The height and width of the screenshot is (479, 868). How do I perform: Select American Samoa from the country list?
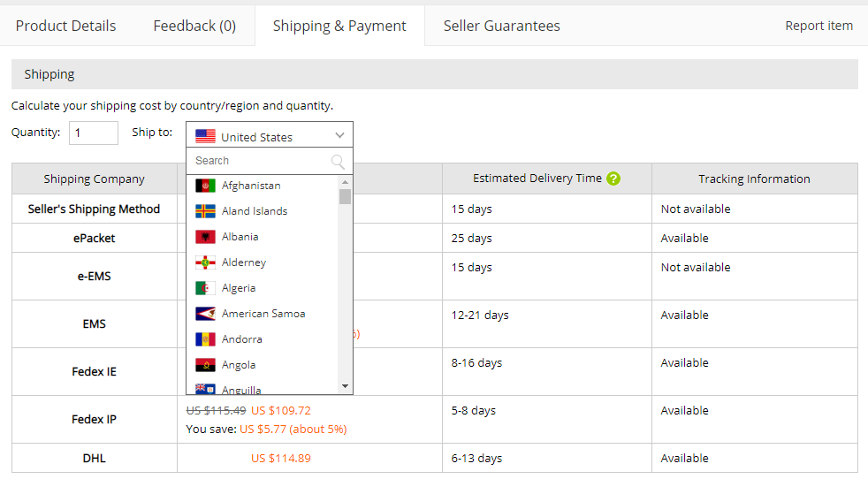tap(263, 314)
